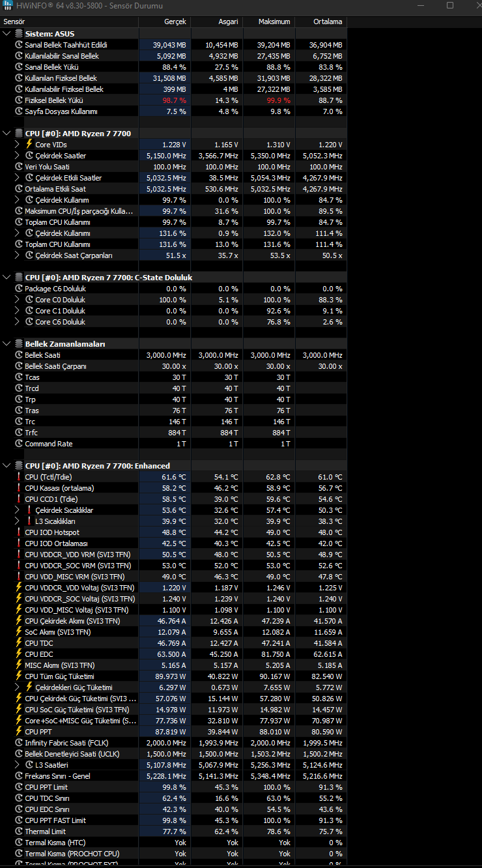
Task: Expand the L3 Saatleri row
Action: pos(17,765)
